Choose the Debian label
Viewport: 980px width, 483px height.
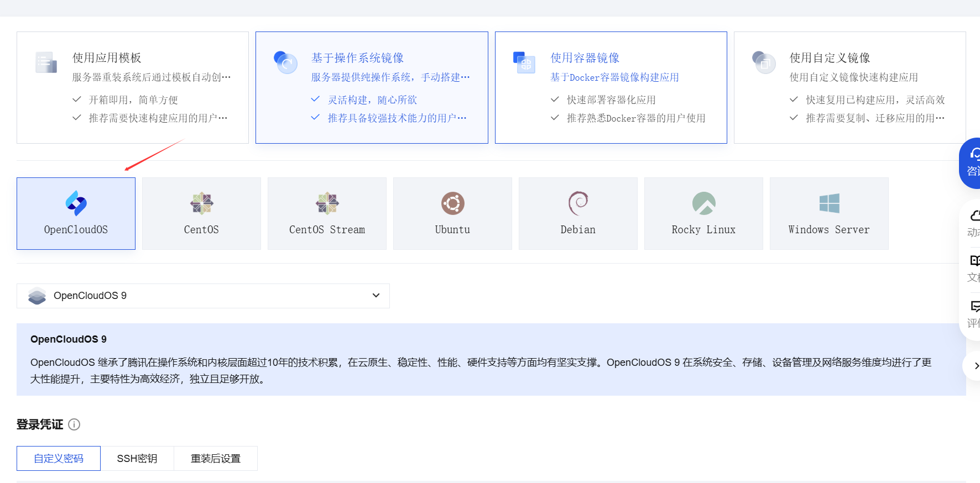(x=578, y=230)
